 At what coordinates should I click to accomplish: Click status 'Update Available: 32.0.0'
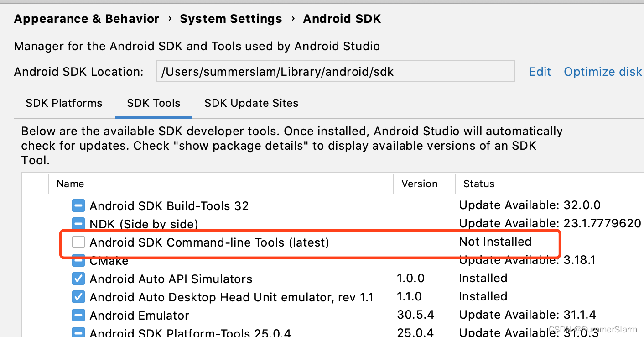click(x=530, y=205)
